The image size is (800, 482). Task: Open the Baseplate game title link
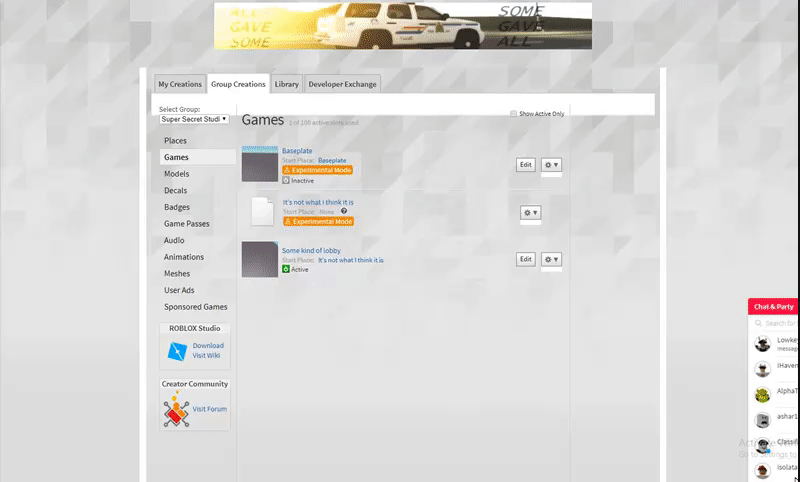coord(297,151)
